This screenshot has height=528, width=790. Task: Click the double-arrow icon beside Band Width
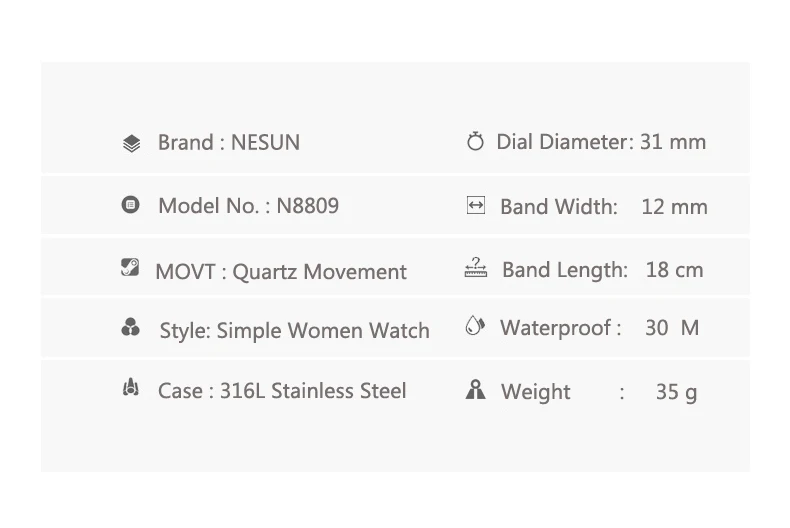tap(476, 205)
